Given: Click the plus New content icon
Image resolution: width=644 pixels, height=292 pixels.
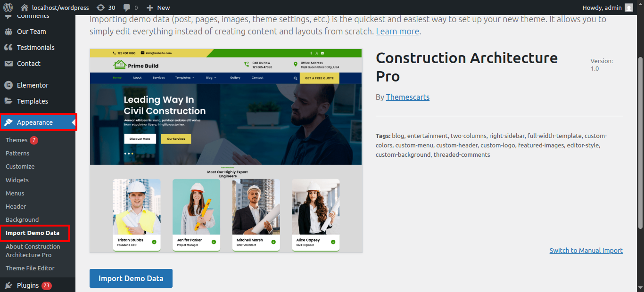Looking at the screenshot, I should (x=150, y=8).
